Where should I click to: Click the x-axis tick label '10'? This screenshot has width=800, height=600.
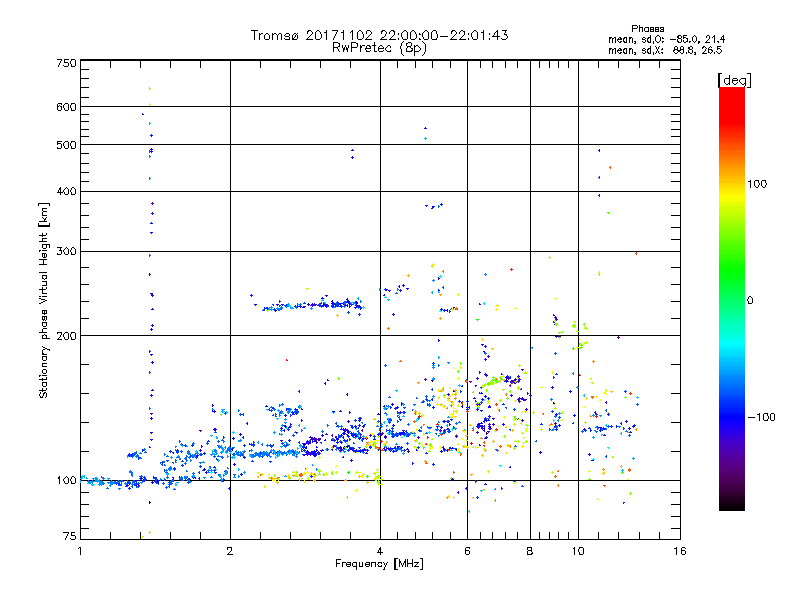tap(578, 551)
